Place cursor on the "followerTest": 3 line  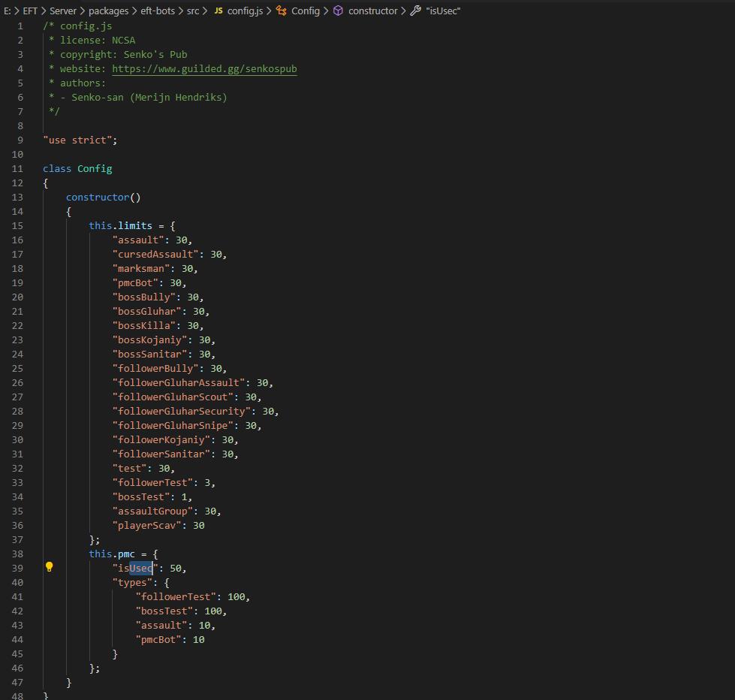click(x=164, y=482)
